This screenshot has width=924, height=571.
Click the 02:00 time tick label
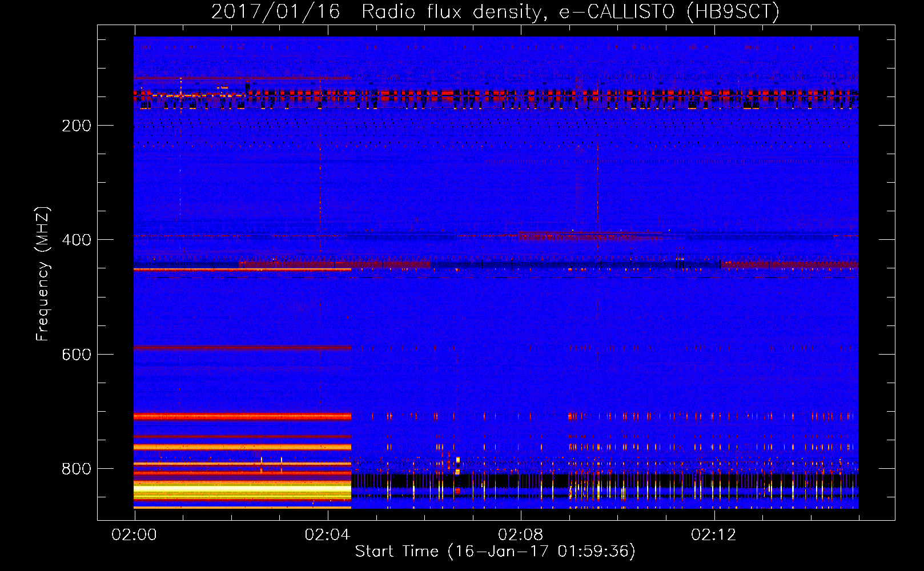click(x=134, y=535)
